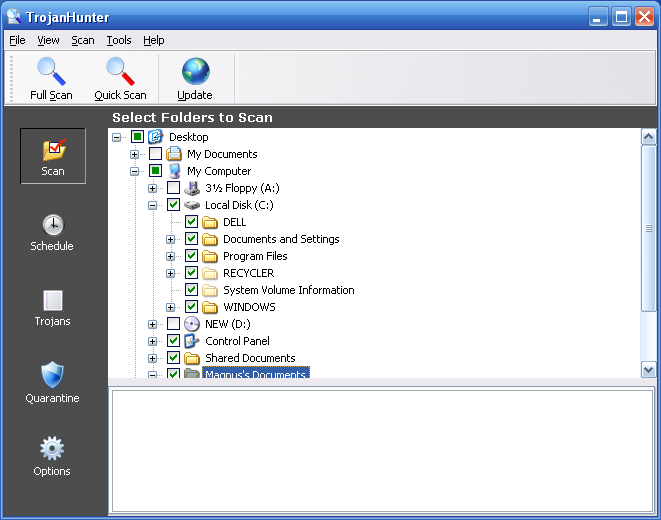The height and width of the screenshot is (520, 661).
Task: Click the Program Files folder icon
Action: 210,256
